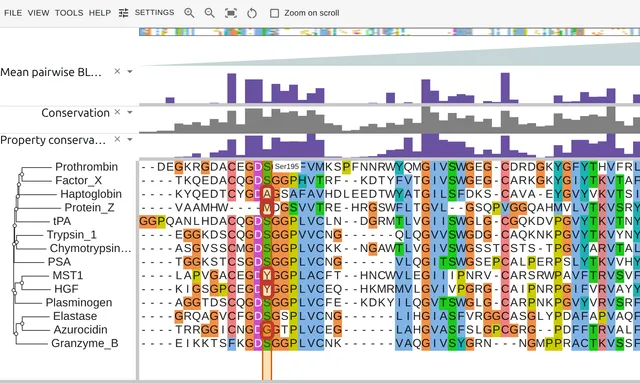Select the Azurocidin sequence label

tap(80, 330)
